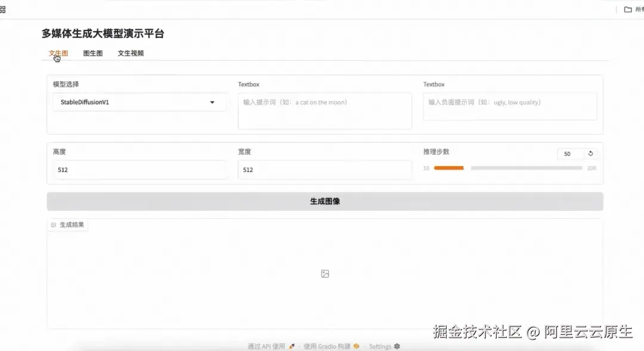
Task: Click the 宽度 input field with 512
Action: coord(325,170)
